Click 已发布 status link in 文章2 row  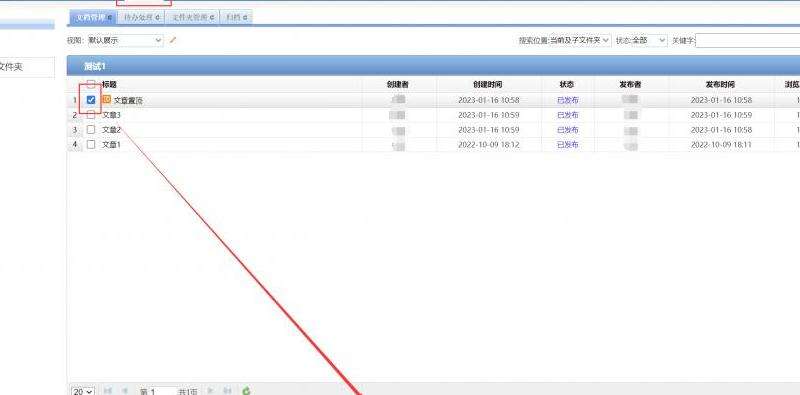point(568,130)
